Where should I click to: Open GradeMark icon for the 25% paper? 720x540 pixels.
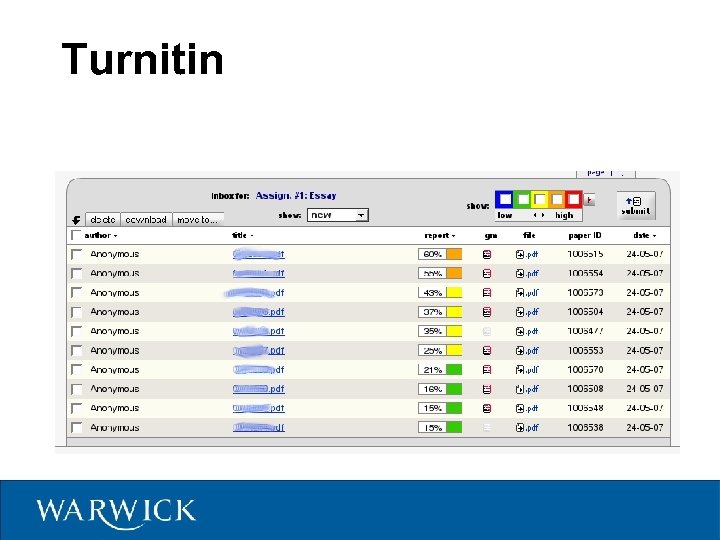click(487, 350)
